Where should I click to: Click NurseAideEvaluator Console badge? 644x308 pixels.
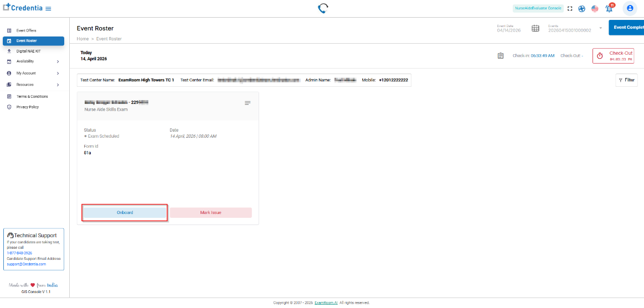538,9
